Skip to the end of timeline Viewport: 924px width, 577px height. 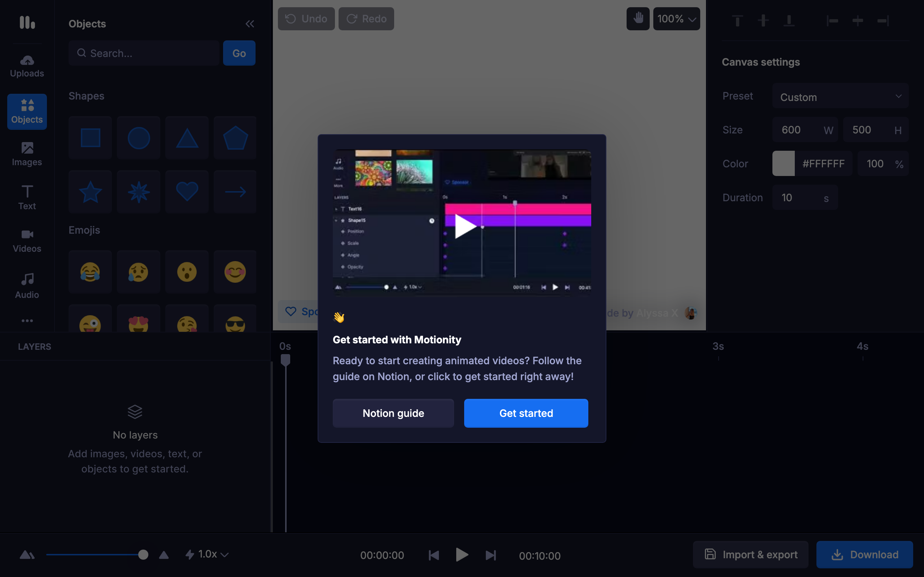click(x=491, y=555)
